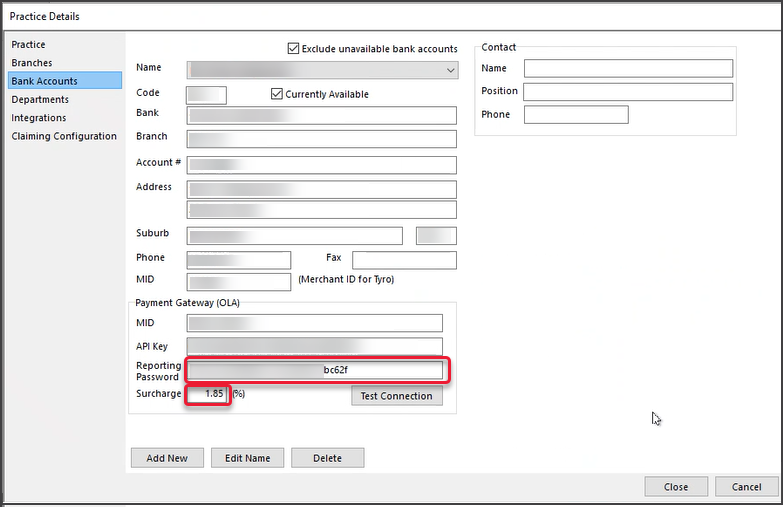Viewport: 783px width, 507px height.
Task: Click the Payment Gateway MID field
Action: 315,323
